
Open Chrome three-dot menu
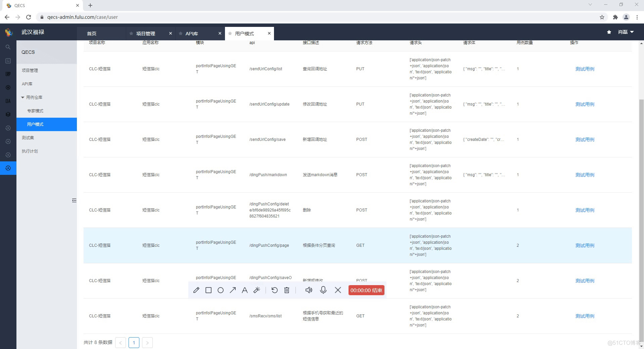click(x=637, y=17)
